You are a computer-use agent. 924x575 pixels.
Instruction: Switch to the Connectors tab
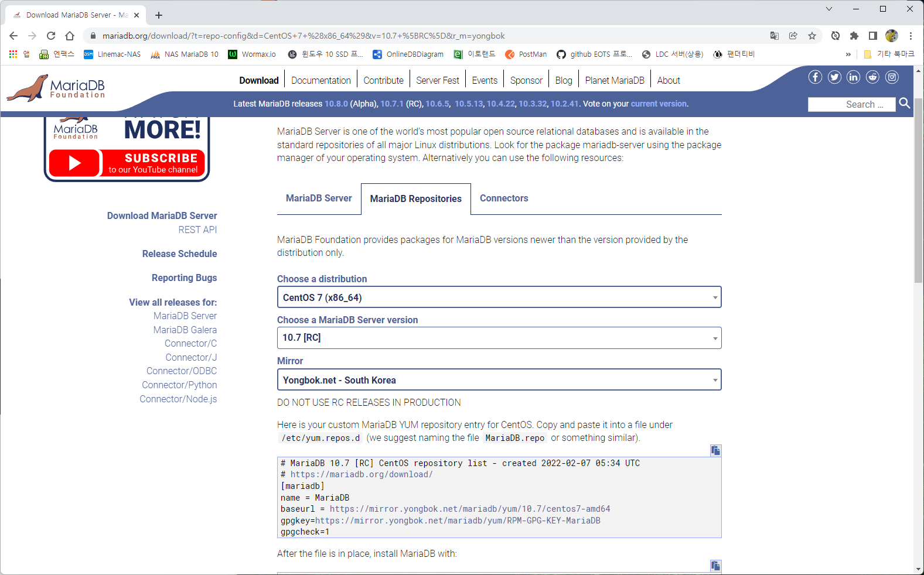pyautogui.click(x=504, y=198)
